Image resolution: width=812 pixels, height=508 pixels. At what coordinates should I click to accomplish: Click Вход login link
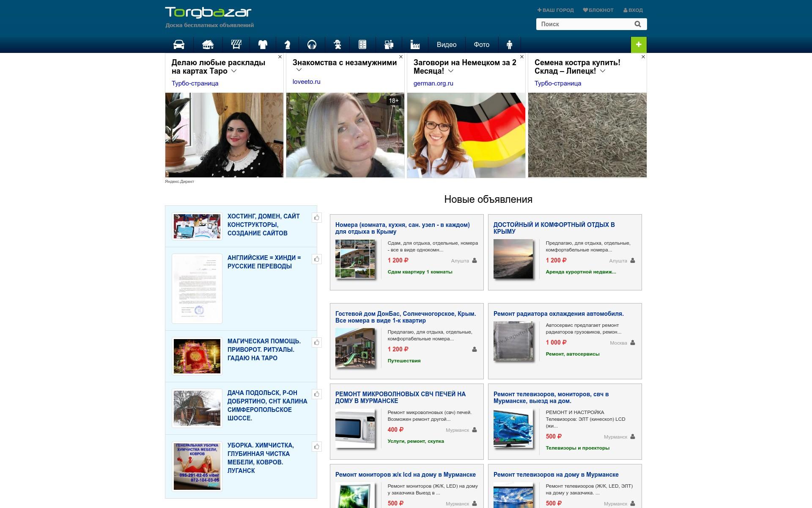633,10
